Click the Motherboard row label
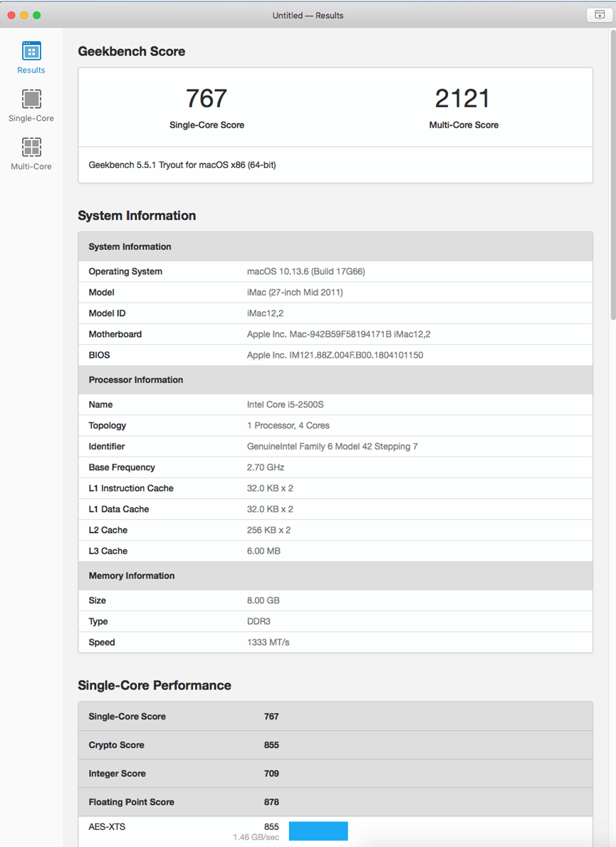This screenshot has width=616, height=847. [x=115, y=334]
